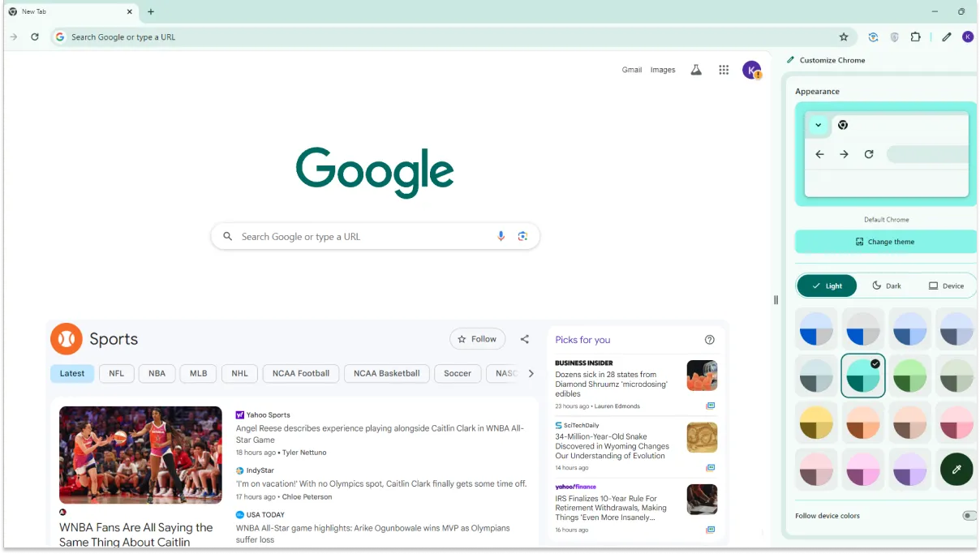Choose the selected aqua teal color swatch
The image size is (980, 554).
(863, 376)
